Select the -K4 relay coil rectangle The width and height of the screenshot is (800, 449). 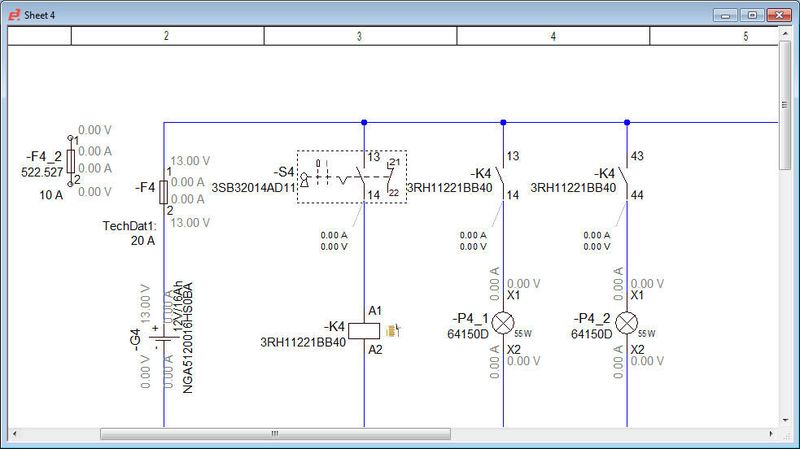(363, 330)
